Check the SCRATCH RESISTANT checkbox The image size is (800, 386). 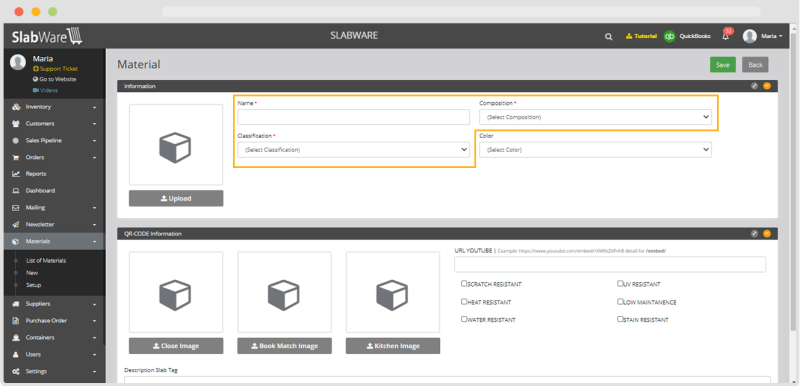coord(464,284)
